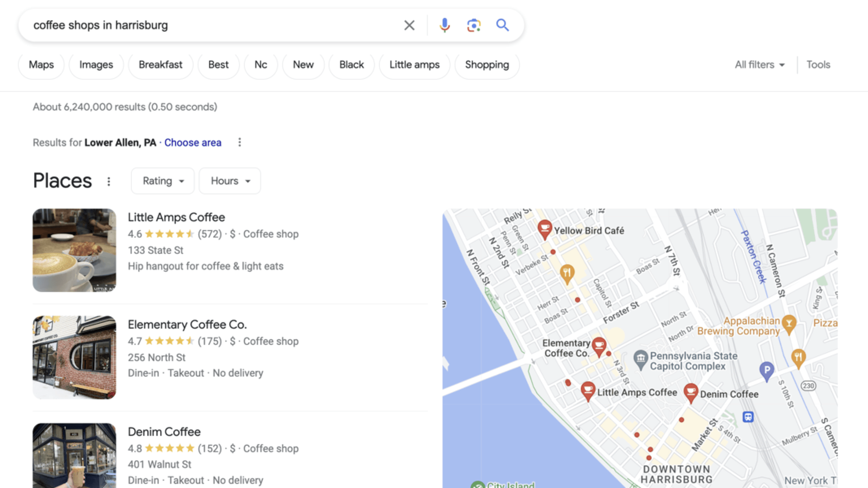
Task: Click the transit station icon on map
Action: (748, 417)
